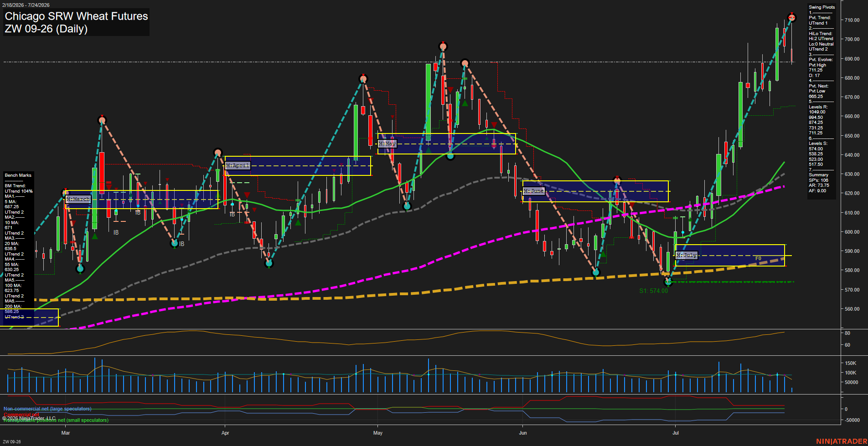Click the -50000 COT axis label
Screen dimensions: 868x446
852,420
